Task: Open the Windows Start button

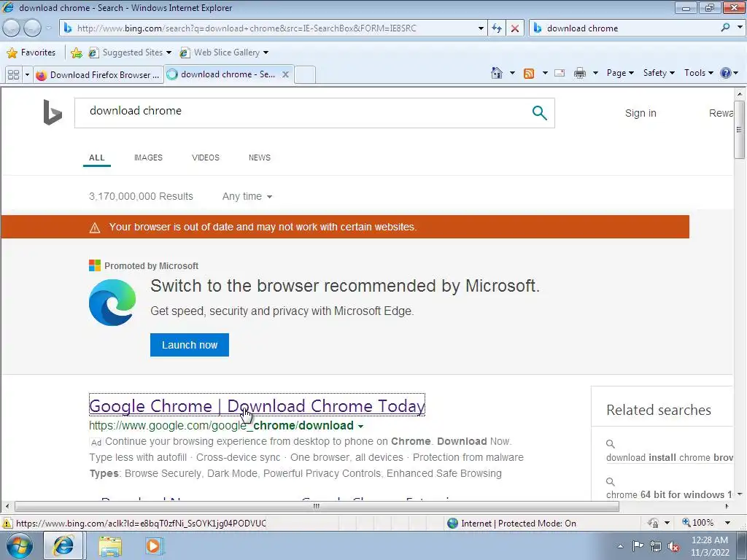Action: [20, 545]
